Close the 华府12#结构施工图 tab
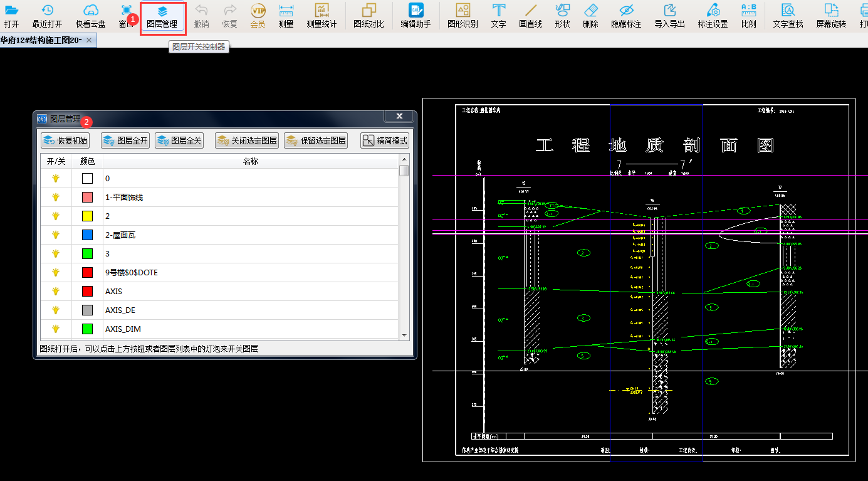The image size is (868, 481). [89, 40]
